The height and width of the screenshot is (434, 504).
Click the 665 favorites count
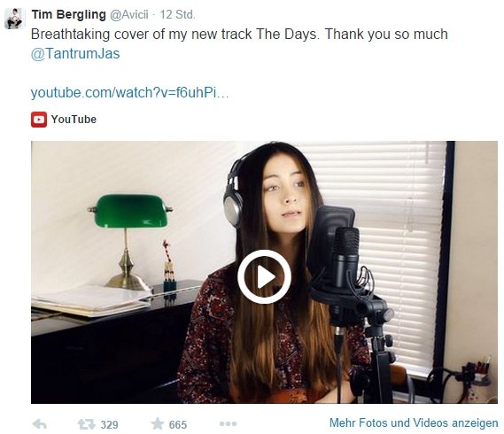pyautogui.click(x=178, y=424)
